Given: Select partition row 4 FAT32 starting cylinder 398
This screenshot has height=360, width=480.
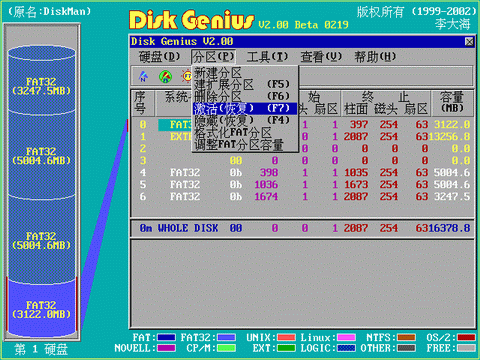Looking at the screenshot, I should [x=303, y=173].
